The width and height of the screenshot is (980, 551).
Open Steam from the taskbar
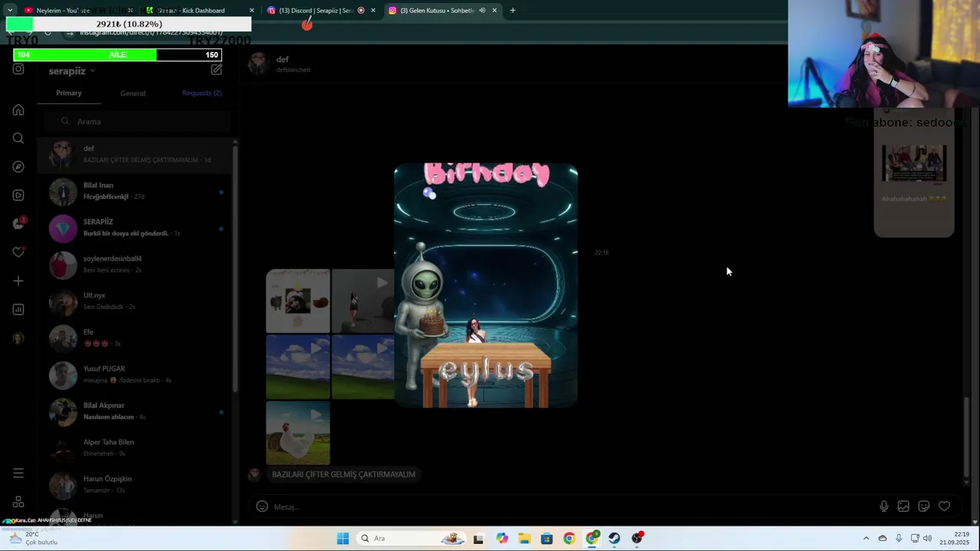pos(614,538)
